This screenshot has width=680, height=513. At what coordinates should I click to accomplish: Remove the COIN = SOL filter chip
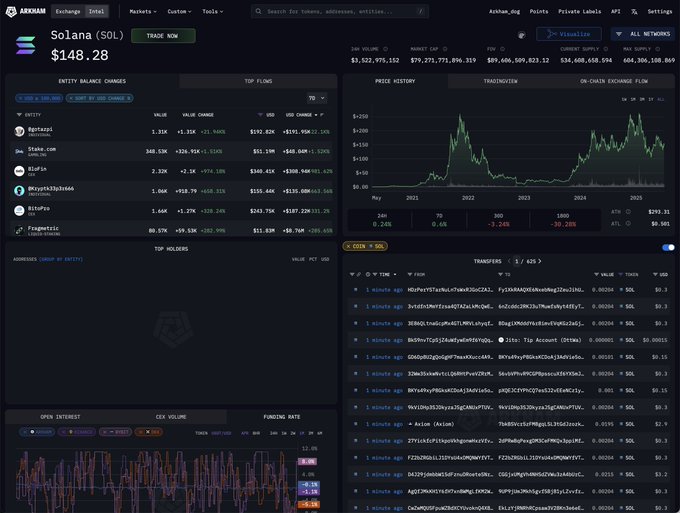(348, 246)
